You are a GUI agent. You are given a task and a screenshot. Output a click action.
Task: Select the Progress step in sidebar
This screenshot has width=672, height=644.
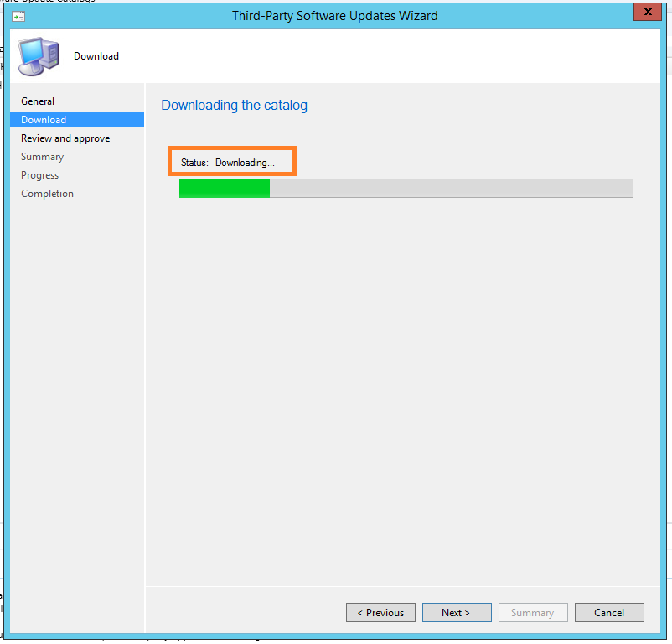pyautogui.click(x=40, y=175)
